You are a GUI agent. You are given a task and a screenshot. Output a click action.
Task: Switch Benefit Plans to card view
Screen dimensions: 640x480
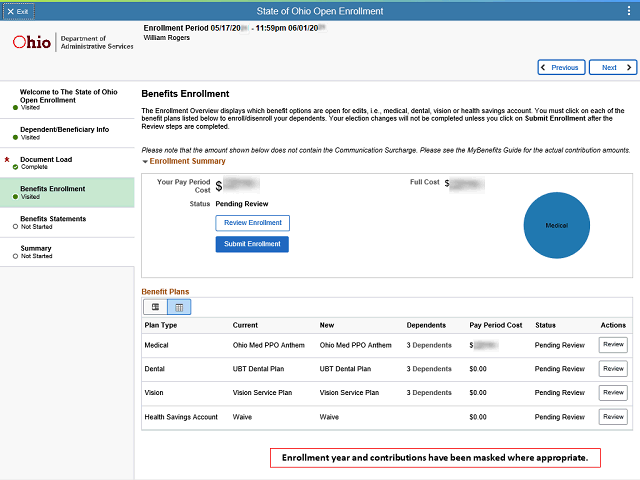pyautogui.click(x=155, y=307)
